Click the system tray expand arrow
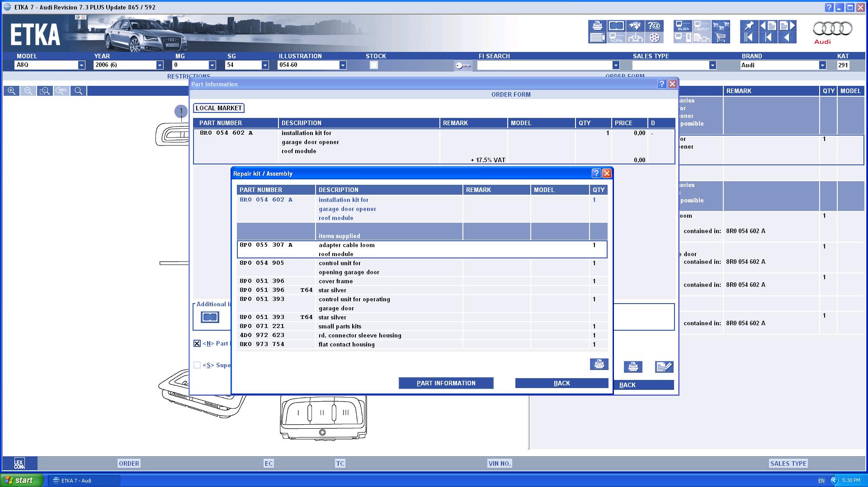 [x=835, y=480]
